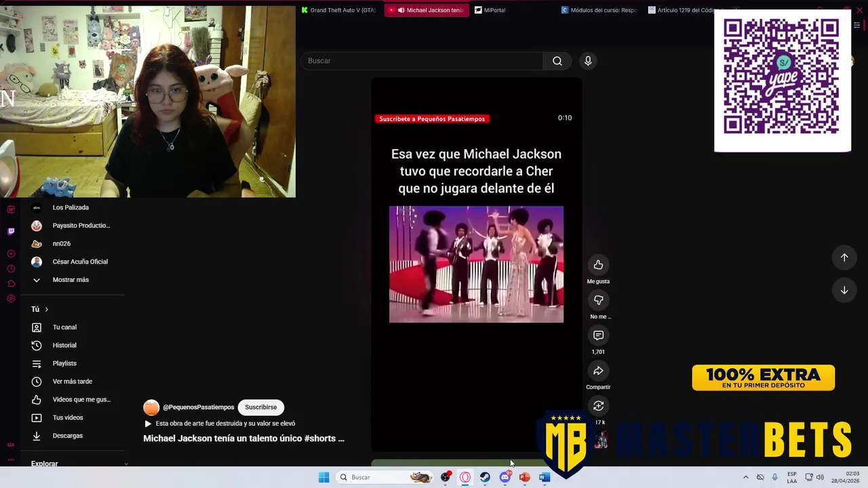Open extensions cube in the Opera GX sidebar
This screenshot has height=488, width=868.
tap(11, 284)
